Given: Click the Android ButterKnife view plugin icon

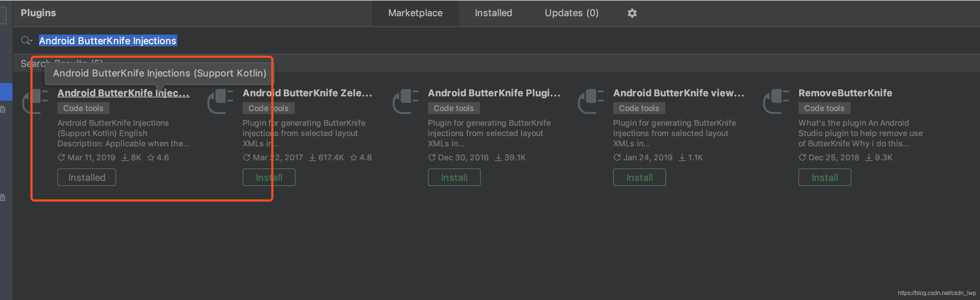Looking at the screenshot, I should pos(591,101).
